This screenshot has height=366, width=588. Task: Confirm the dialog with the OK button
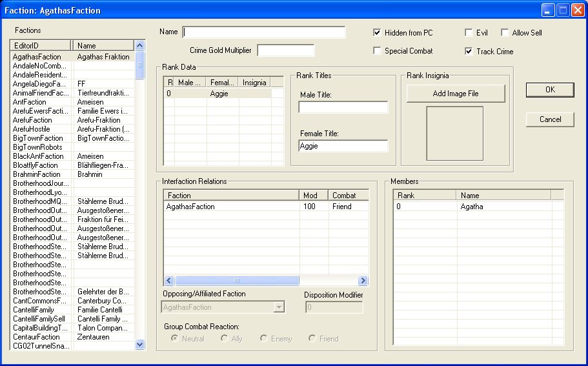[x=550, y=90]
